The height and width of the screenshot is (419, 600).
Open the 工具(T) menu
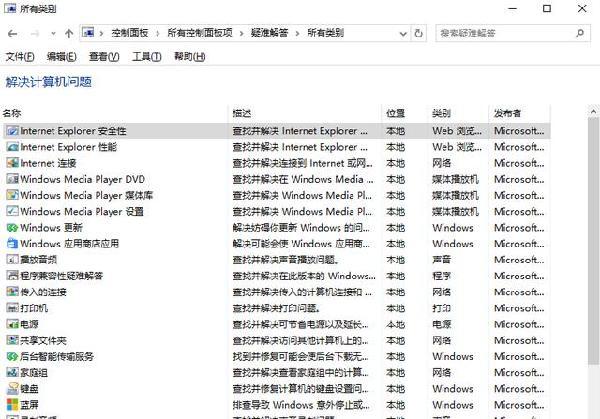coord(147,57)
